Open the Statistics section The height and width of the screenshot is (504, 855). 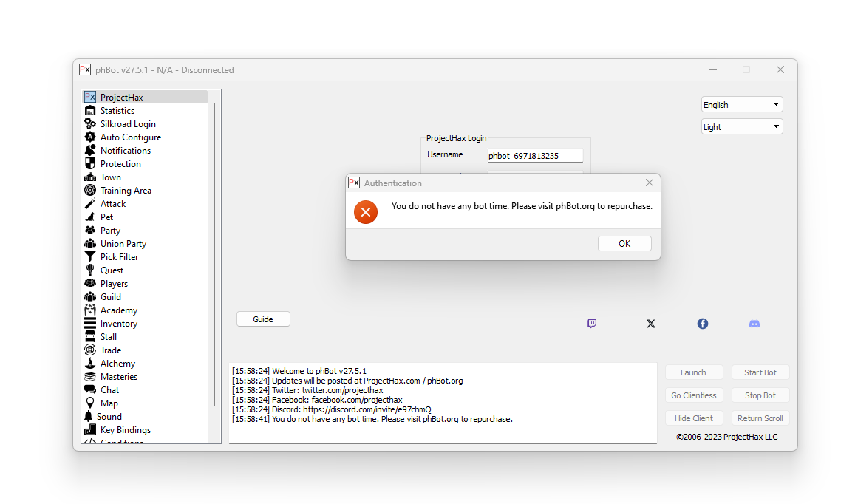(x=117, y=111)
